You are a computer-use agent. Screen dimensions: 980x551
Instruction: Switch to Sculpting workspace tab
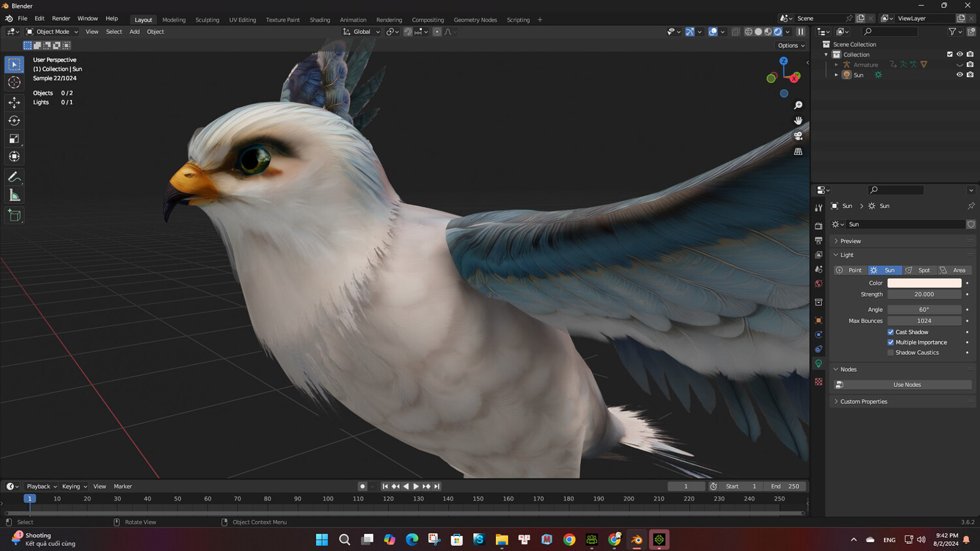click(207, 20)
